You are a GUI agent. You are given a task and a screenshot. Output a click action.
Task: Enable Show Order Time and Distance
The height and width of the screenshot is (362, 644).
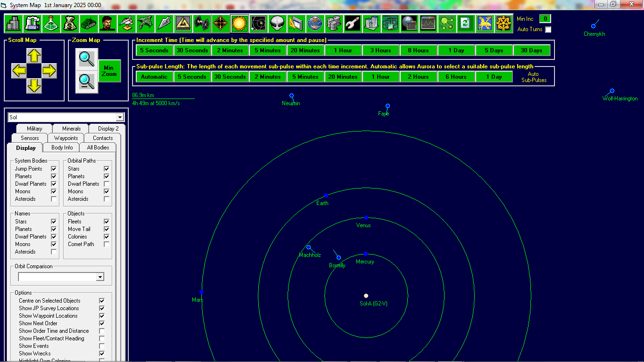(102, 331)
